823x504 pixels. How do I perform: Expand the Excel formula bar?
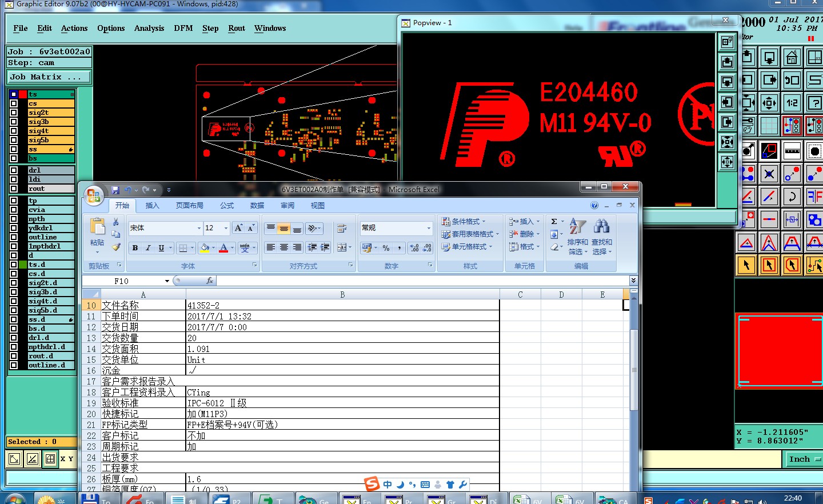pos(633,281)
